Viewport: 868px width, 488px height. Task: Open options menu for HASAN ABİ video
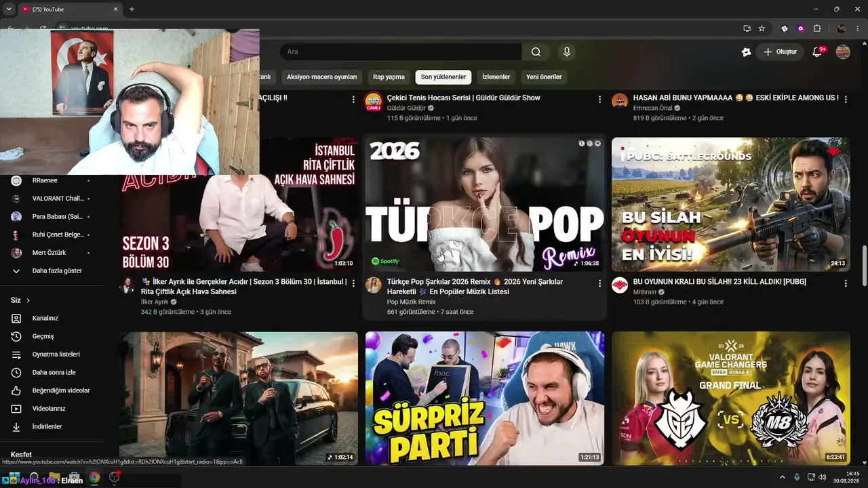point(846,99)
